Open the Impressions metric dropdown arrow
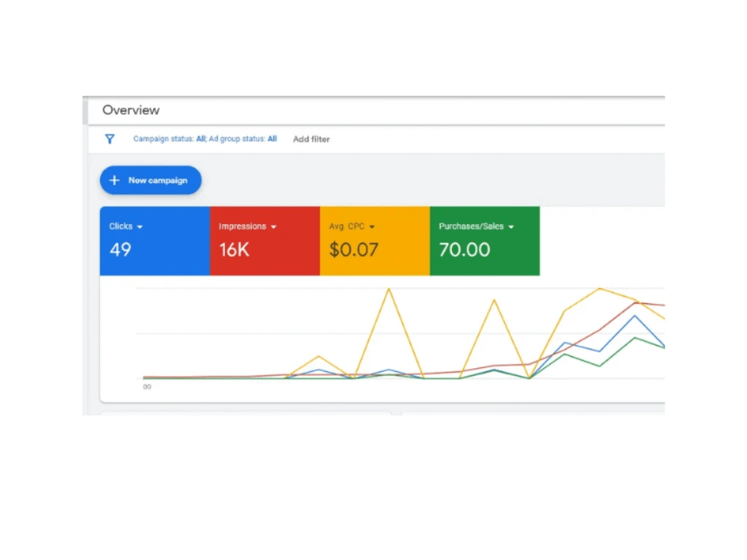The height and width of the screenshot is (560, 747). click(273, 227)
